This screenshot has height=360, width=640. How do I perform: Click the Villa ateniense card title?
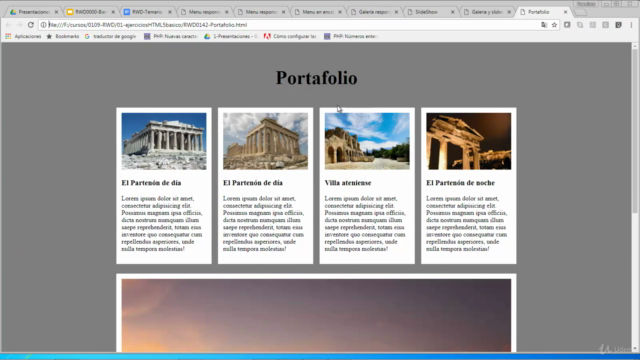tap(348, 183)
